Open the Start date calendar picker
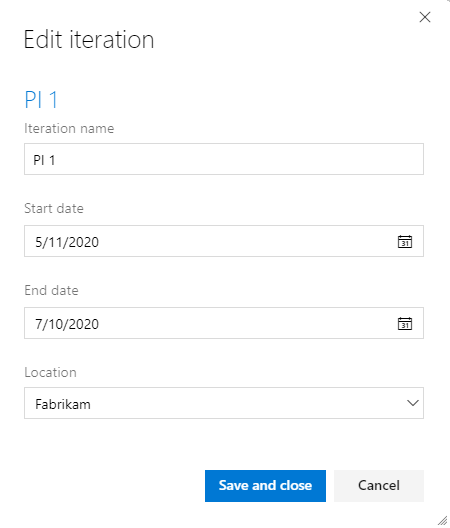The height and width of the screenshot is (528, 450). (405, 241)
